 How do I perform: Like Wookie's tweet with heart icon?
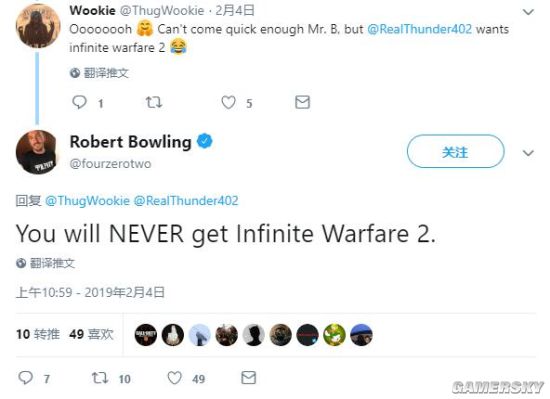[x=228, y=102]
